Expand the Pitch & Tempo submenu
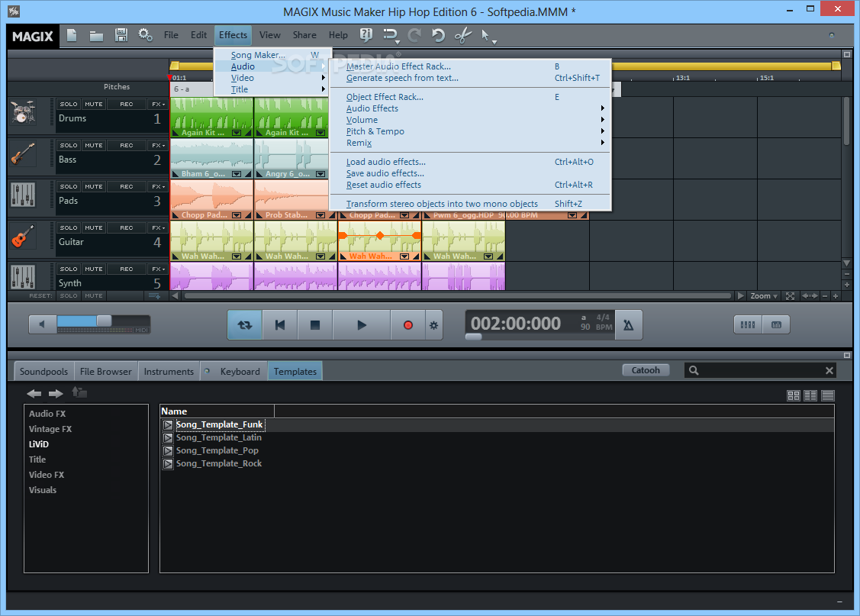860x616 pixels. 471,131
